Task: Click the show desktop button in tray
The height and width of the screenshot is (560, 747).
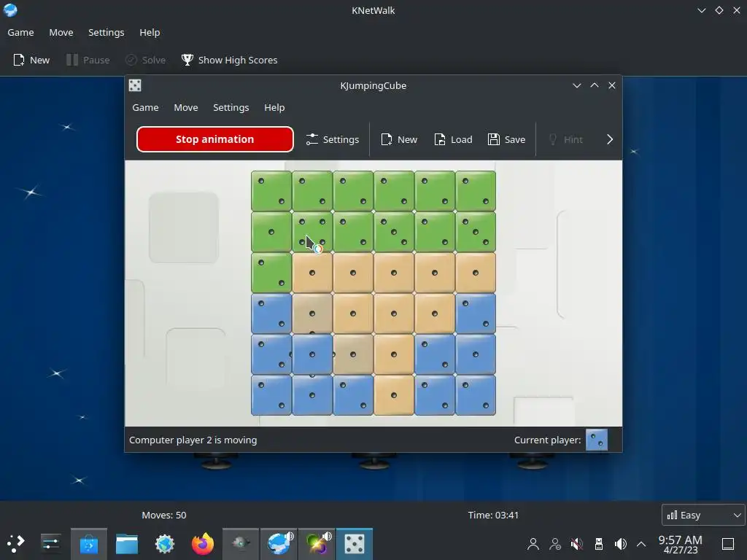Action: [x=728, y=544]
